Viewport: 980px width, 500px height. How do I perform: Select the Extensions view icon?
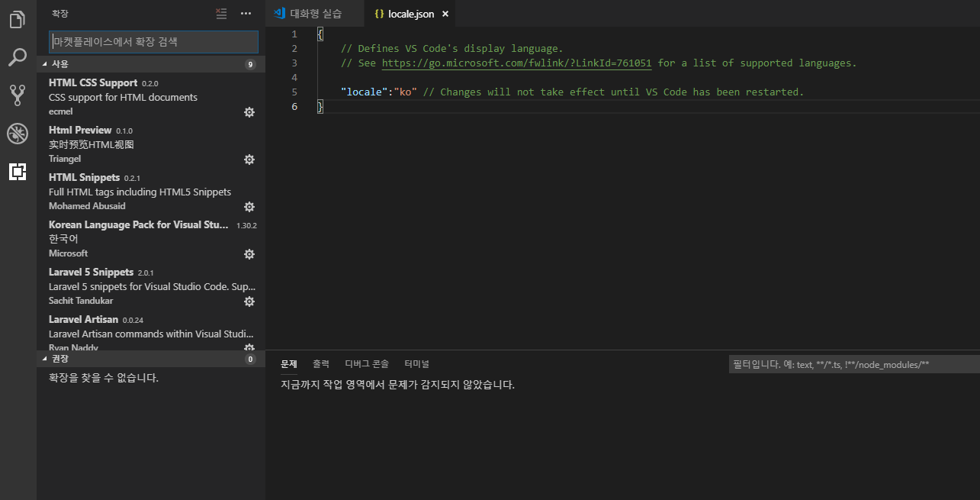[x=18, y=172]
